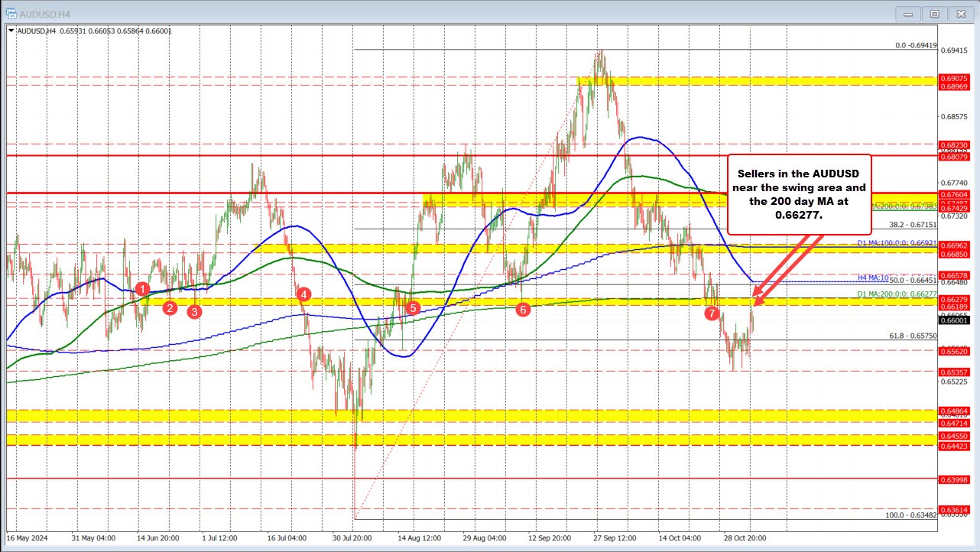The width and height of the screenshot is (980, 552).
Task: Click the AUDUSD chart icon in the title bar
Action: [x=11, y=13]
